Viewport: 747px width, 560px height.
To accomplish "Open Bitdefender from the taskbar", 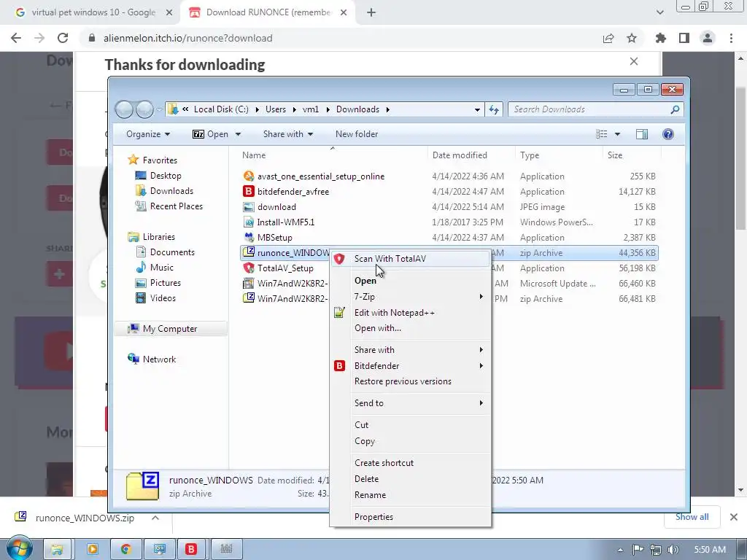I will (x=191, y=549).
